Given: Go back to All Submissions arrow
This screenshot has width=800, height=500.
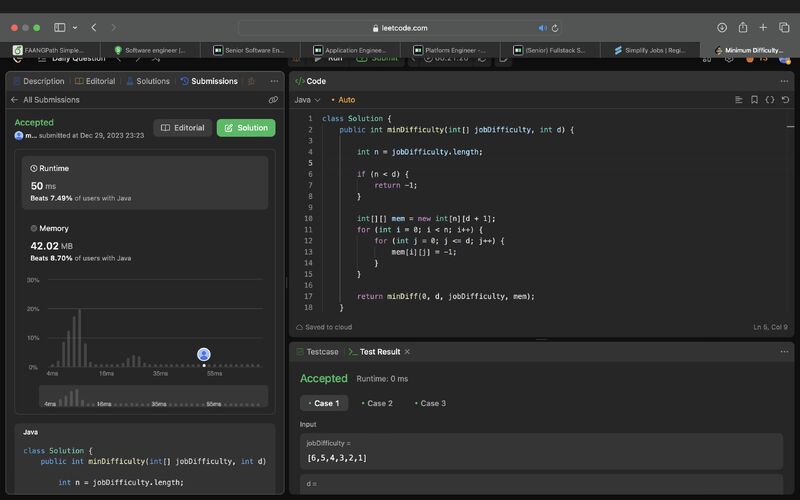Looking at the screenshot, I should click(x=14, y=99).
